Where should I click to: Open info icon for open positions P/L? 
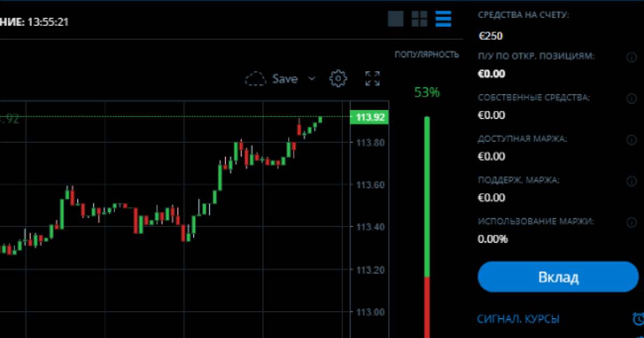(x=631, y=57)
